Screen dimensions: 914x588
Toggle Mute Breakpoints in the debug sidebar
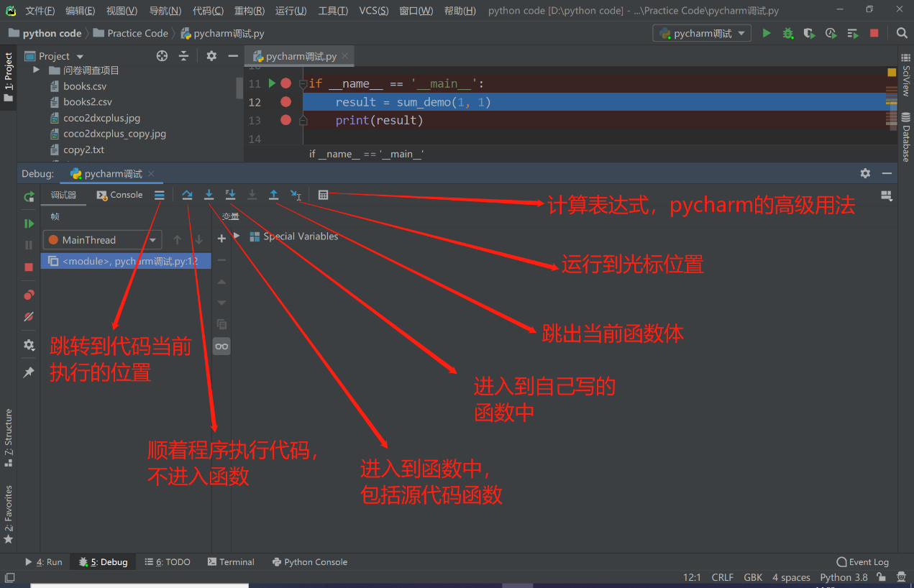coord(29,316)
